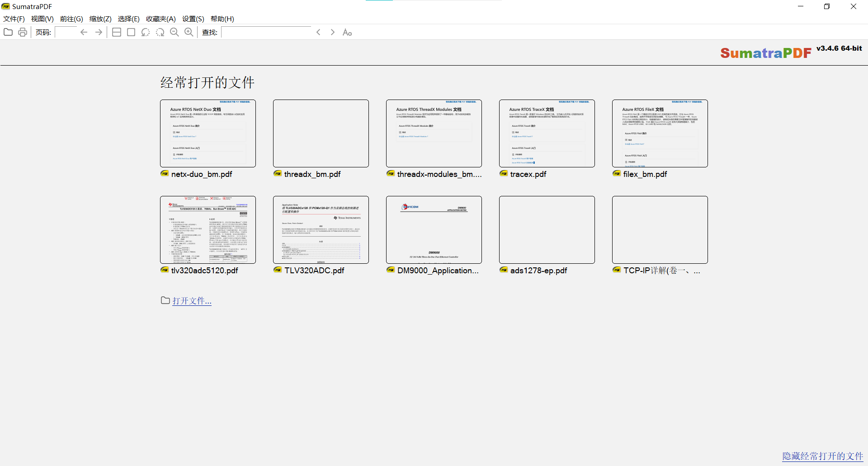868x466 pixels.
Task: Click PDF icon beside tracex.pdf
Action: click(x=504, y=174)
